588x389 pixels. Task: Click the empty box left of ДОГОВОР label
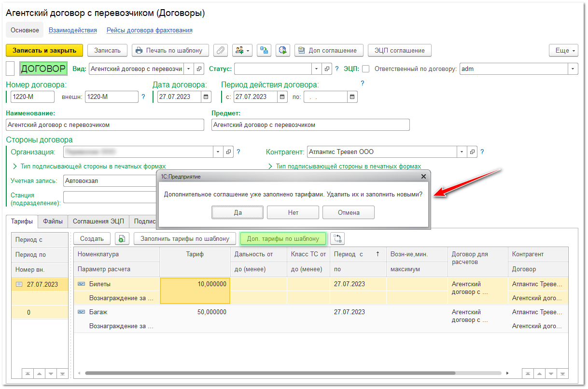click(x=10, y=69)
